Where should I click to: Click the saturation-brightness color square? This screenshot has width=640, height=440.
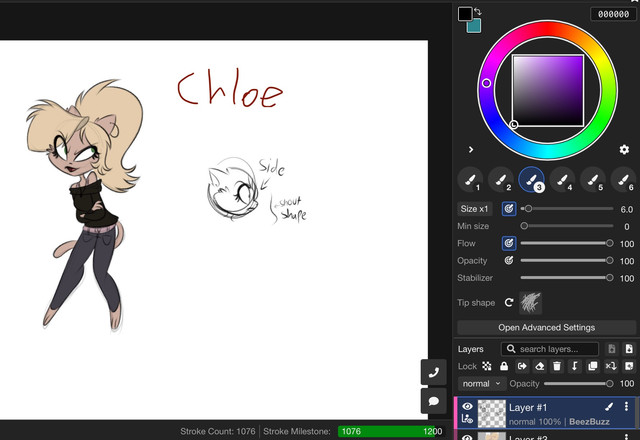pyautogui.click(x=548, y=91)
